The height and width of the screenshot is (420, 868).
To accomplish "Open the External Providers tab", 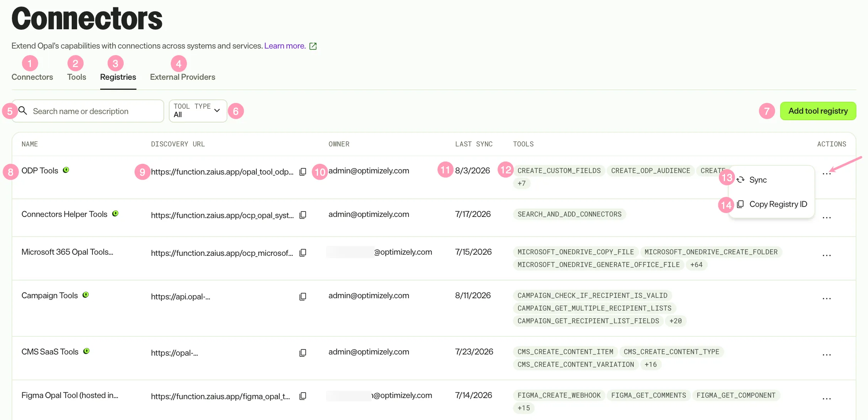I will tap(182, 77).
